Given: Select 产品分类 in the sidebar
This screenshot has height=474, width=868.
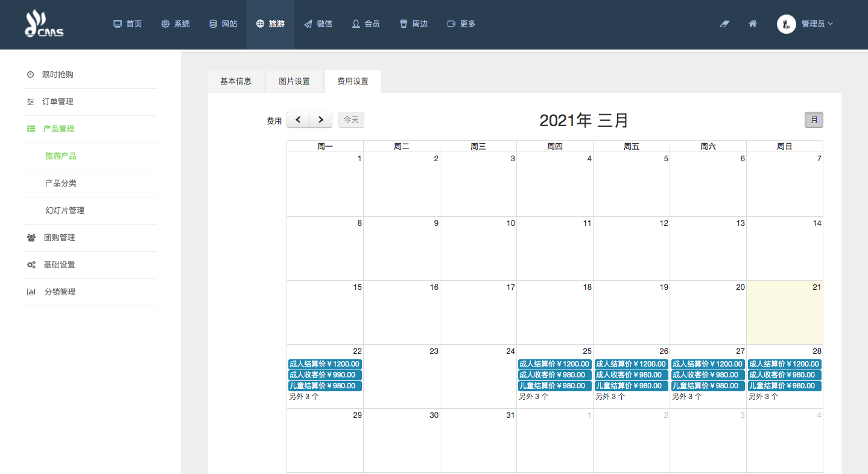Looking at the screenshot, I should [x=61, y=184].
